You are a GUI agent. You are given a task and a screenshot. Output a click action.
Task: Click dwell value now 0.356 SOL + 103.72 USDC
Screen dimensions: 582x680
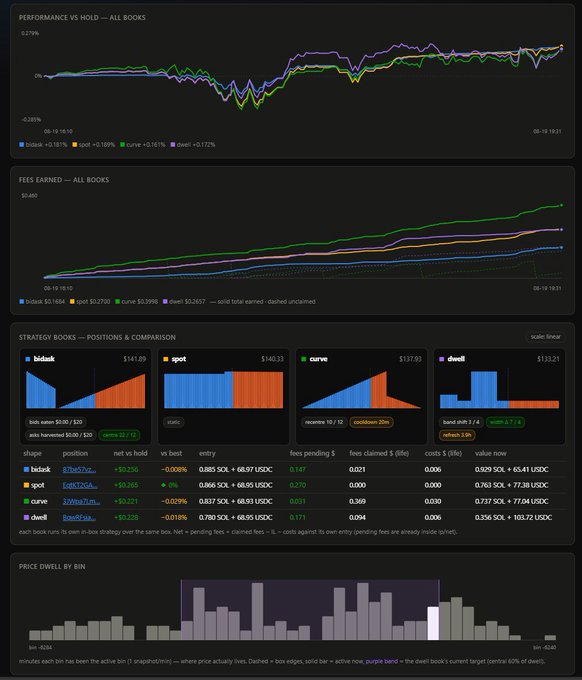click(513, 517)
